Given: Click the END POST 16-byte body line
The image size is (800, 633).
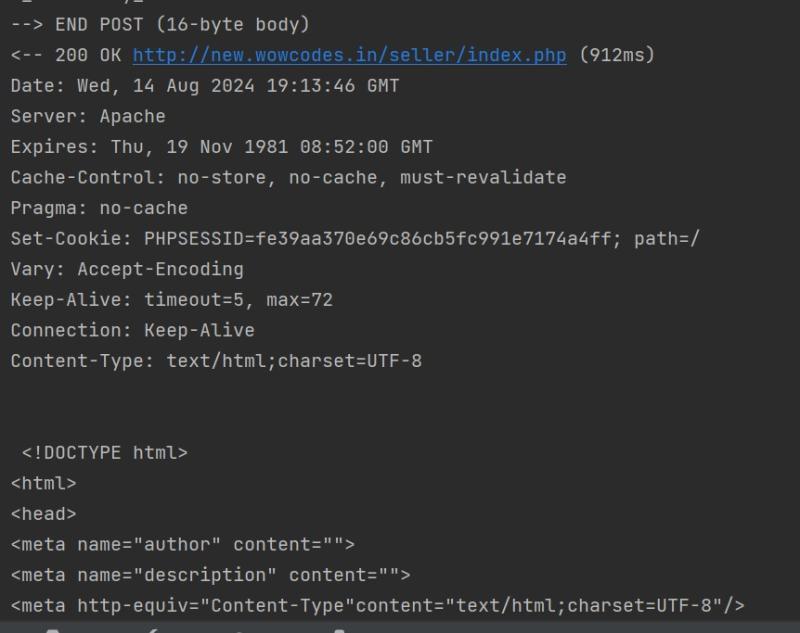Looking at the screenshot, I should (160, 24).
